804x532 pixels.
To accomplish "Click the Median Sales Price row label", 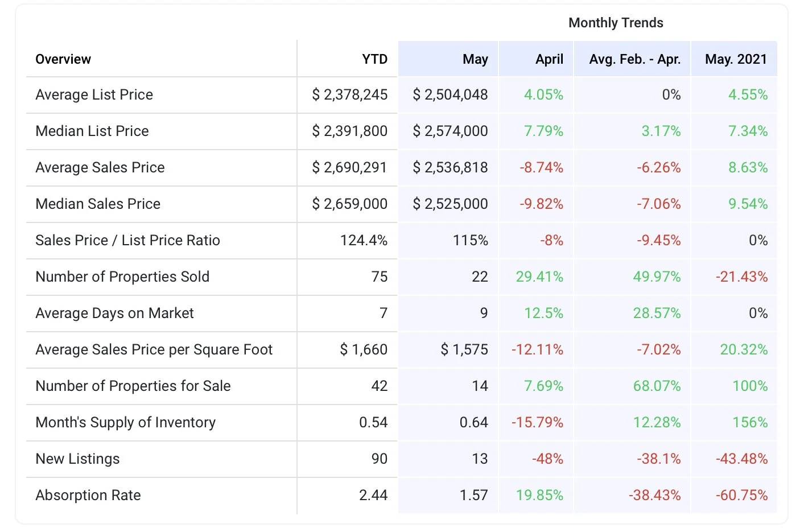I will coord(98,204).
